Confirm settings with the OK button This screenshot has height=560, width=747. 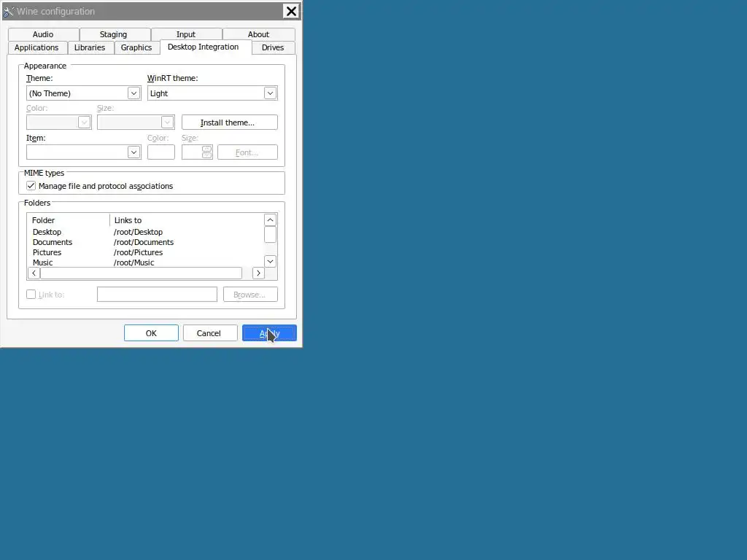[151, 332]
